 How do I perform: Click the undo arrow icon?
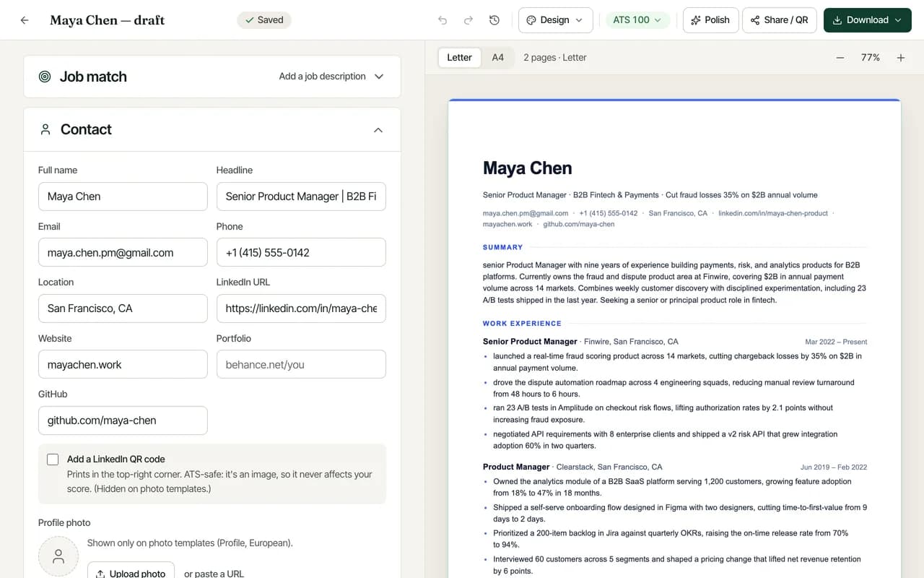443,20
